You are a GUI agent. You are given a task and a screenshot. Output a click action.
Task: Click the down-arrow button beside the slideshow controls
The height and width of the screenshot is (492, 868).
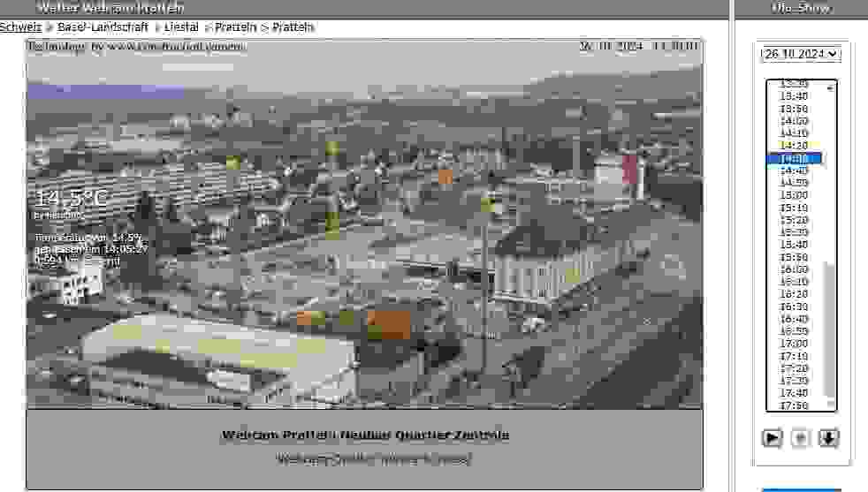(828, 438)
